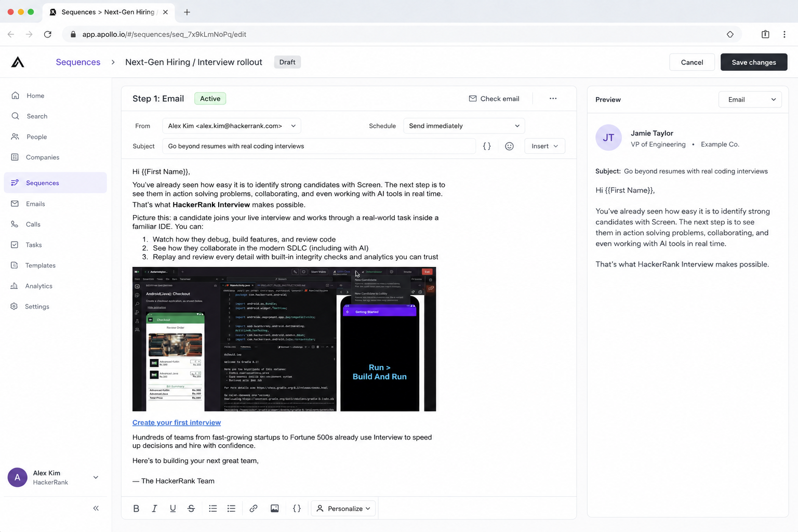The width and height of the screenshot is (798, 532).
Task: Insert a hyperlink with link icon
Action: click(254, 509)
